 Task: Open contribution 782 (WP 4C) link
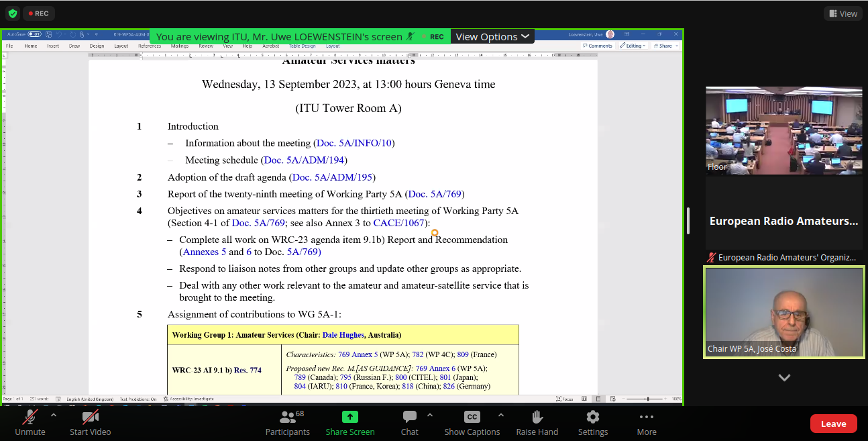point(417,354)
